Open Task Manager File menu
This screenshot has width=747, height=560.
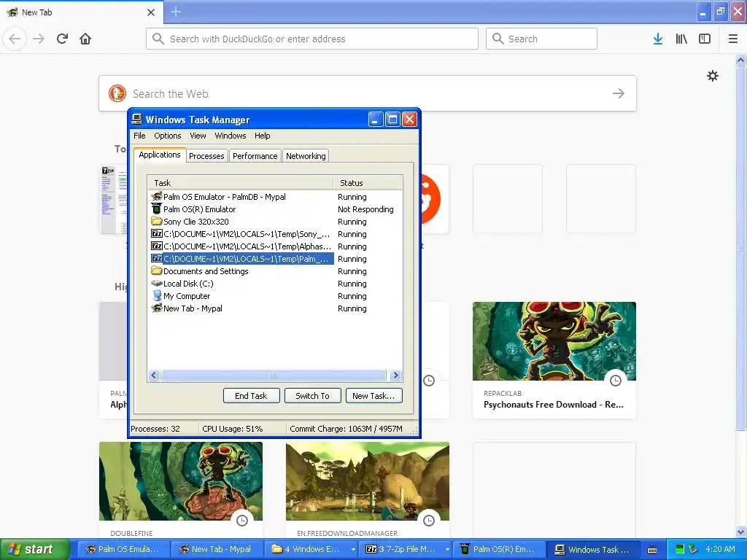coord(139,136)
